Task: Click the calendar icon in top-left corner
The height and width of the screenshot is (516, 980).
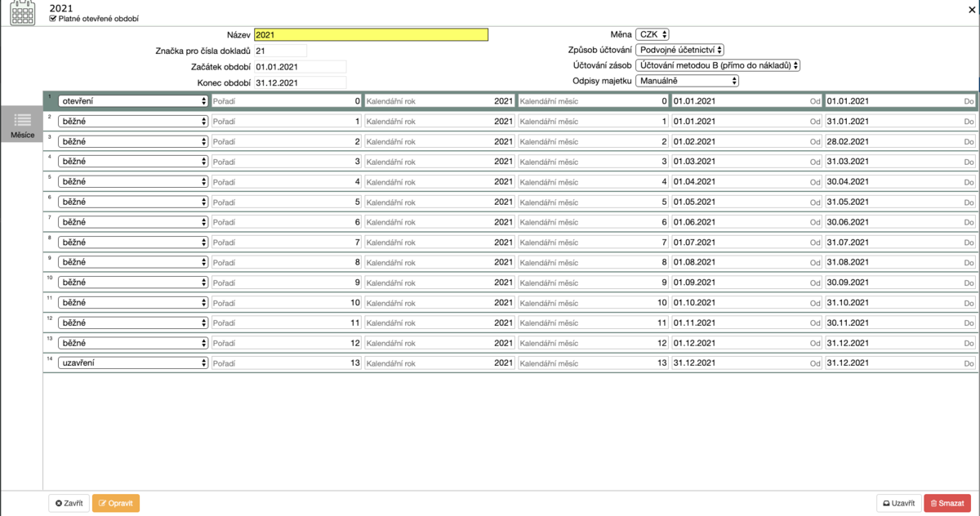Action: click(22, 12)
